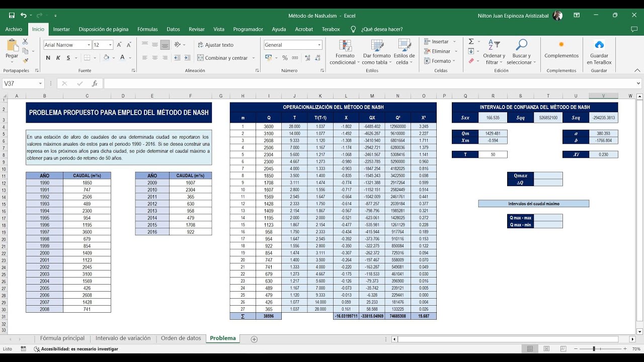Click the Eliminar cells button
The image size is (644, 362).
tap(437, 51)
